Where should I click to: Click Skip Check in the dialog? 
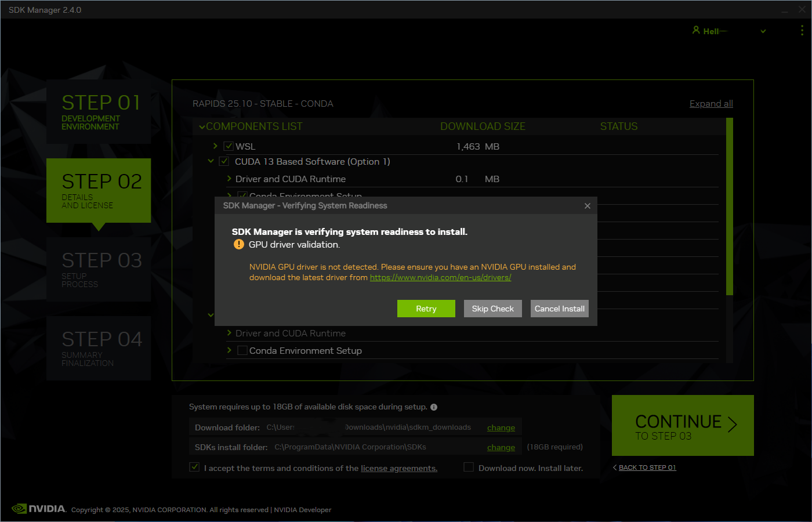coord(492,308)
